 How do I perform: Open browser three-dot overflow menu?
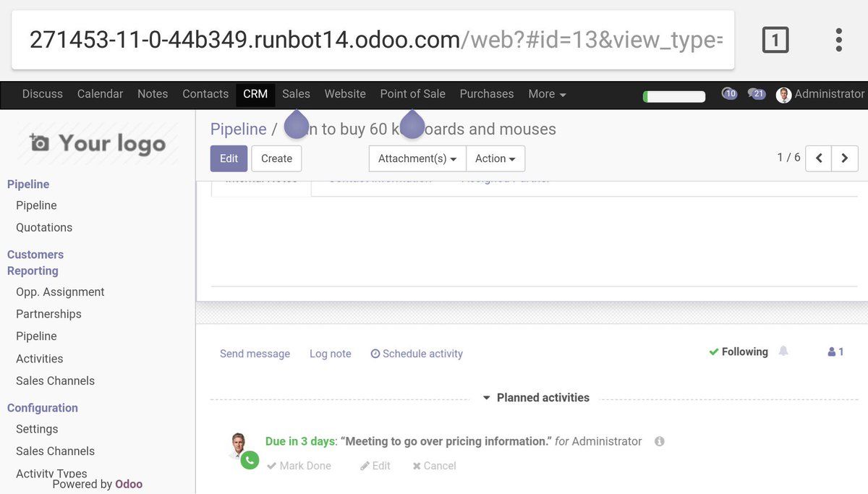(838, 41)
